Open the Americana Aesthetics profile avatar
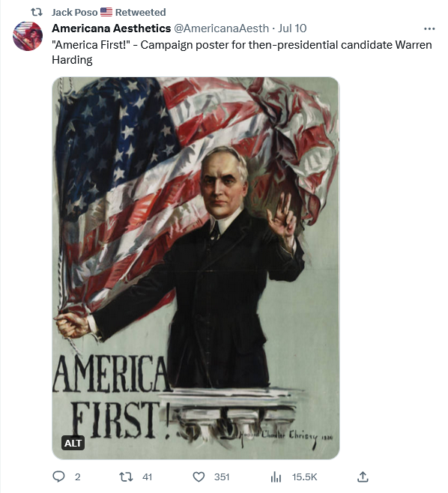The height and width of the screenshot is (493, 448). tap(28, 36)
